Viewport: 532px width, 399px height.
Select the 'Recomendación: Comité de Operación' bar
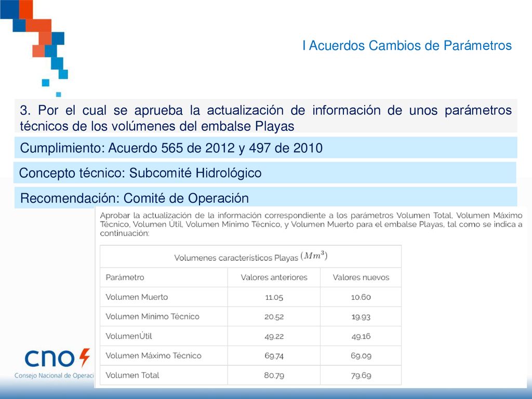pyautogui.click(x=265, y=197)
